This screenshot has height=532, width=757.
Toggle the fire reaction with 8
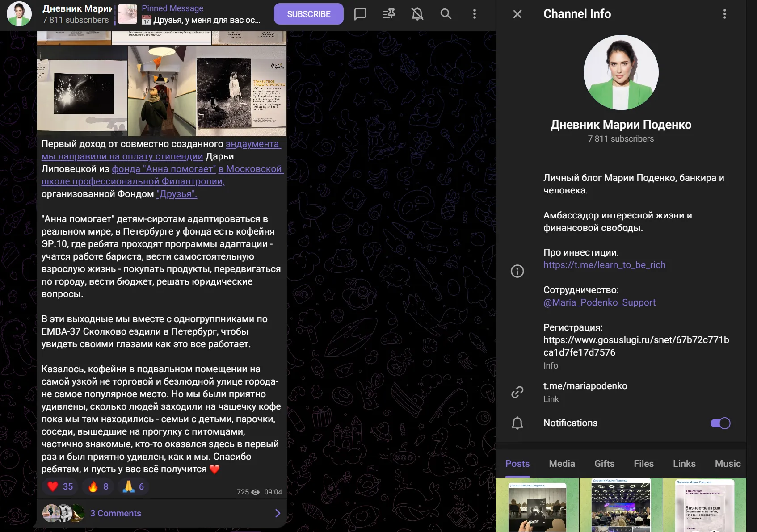(x=98, y=486)
